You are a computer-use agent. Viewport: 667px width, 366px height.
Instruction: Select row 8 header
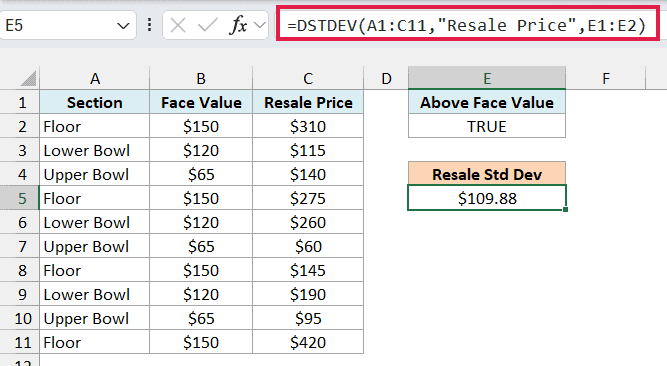20,270
